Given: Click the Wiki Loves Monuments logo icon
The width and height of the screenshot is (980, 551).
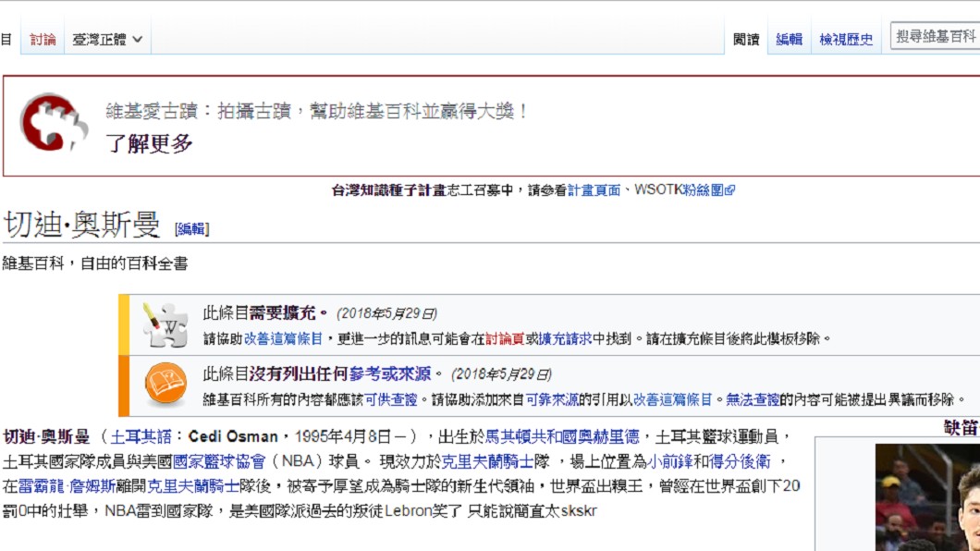Looking at the screenshot, I should tap(53, 122).
